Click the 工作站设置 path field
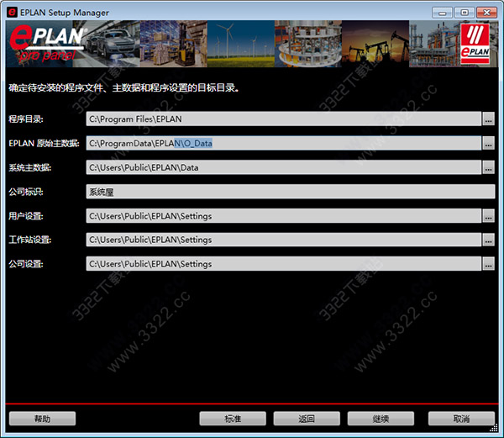Screen dimensions: 504x438 pos(284,240)
